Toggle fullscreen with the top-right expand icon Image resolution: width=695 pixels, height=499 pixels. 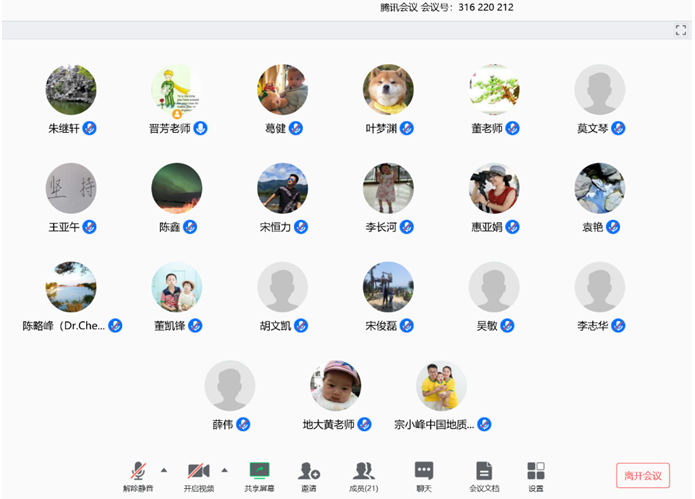tap(681, 31)
